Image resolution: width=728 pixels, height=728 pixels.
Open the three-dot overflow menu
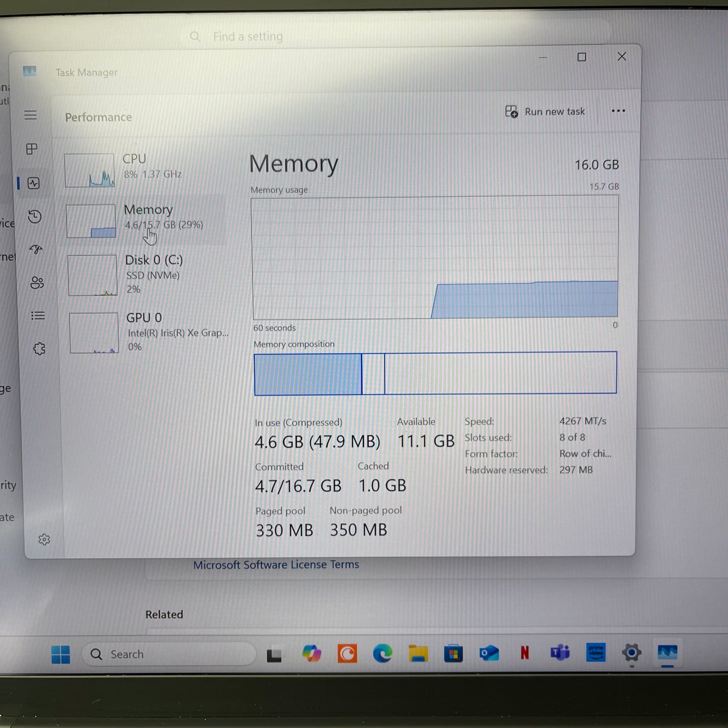(618, 111)
